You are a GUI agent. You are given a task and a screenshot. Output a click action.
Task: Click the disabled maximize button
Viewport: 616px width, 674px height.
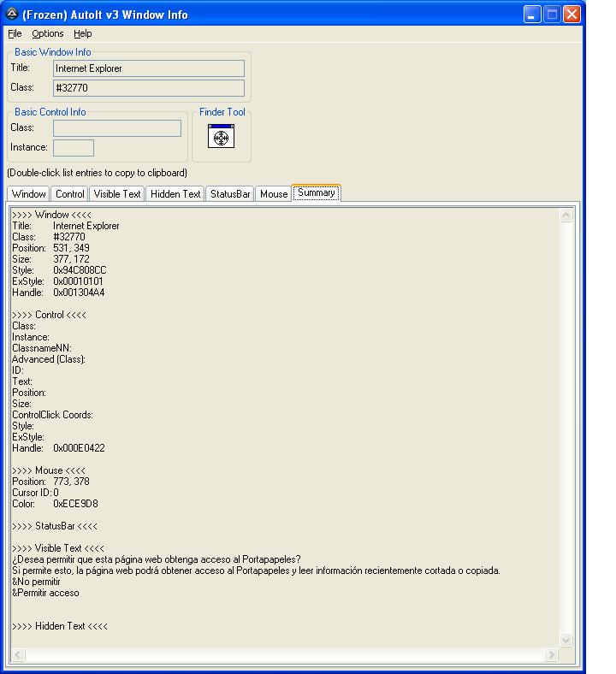[x=552, y=15]
